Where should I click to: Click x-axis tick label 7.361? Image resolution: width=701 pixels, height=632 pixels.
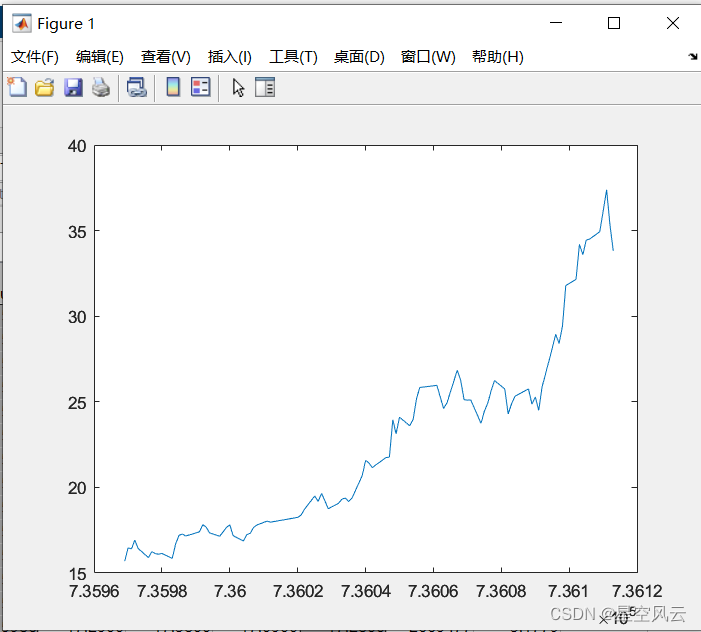coord(568,591)
